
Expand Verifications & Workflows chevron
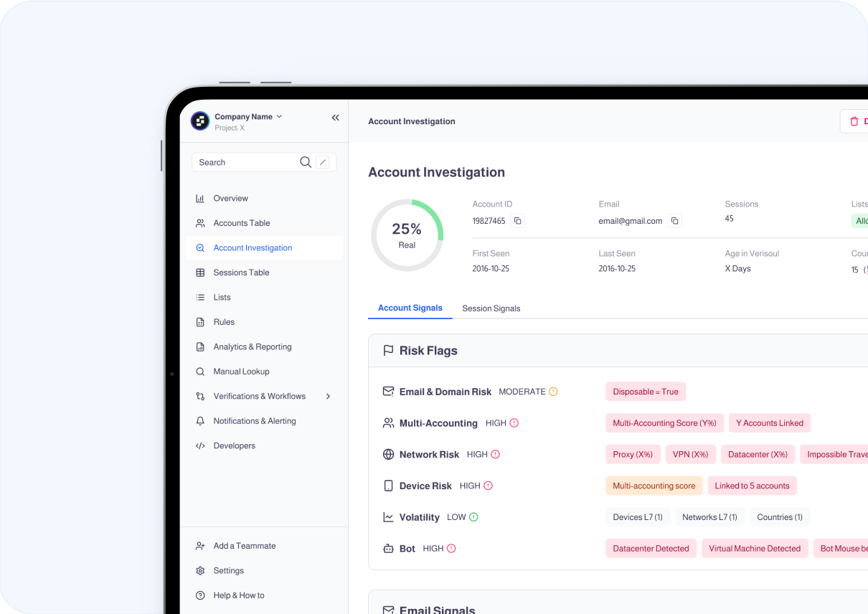(x=328, y=397)
